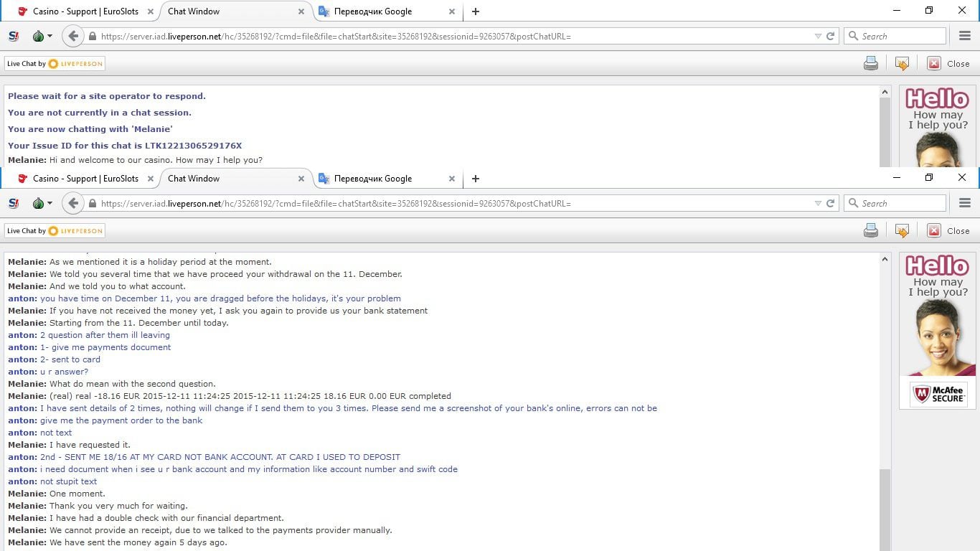Close the EuroSlots tab in lower window
Viewport: 980px width, 551px height.
[151, 179]
